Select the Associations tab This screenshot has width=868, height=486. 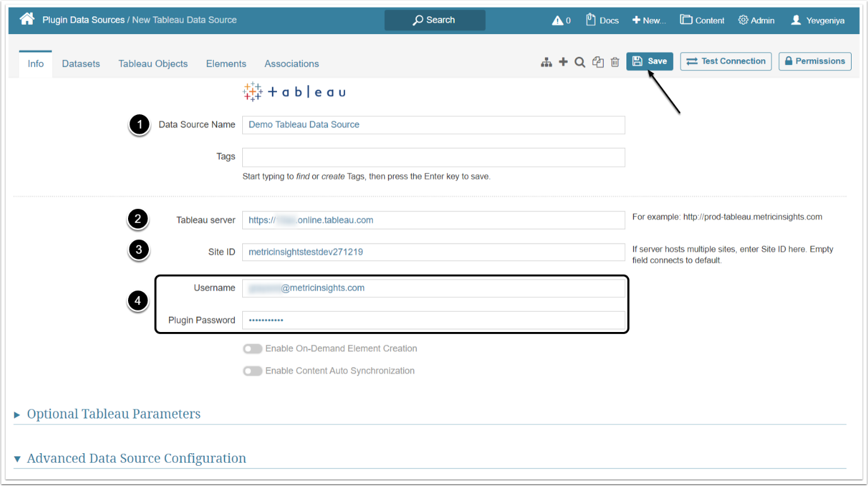pyautogui.click(x=291, y=64)
